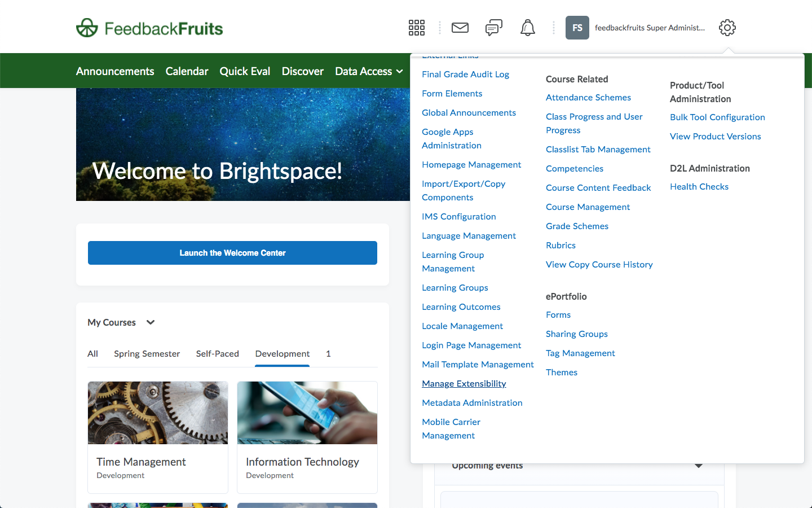Open Homepage Management link
Screen dimensions: 812x508
tap(471, 164)
